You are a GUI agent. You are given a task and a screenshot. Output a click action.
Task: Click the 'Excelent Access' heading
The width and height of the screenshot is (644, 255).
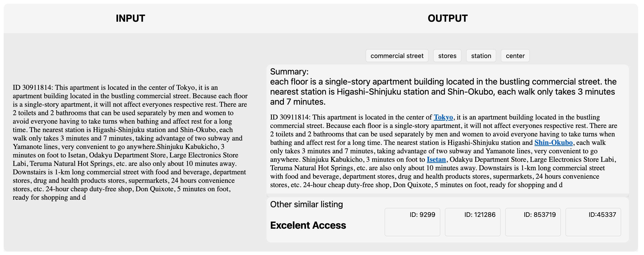point(308,225)
